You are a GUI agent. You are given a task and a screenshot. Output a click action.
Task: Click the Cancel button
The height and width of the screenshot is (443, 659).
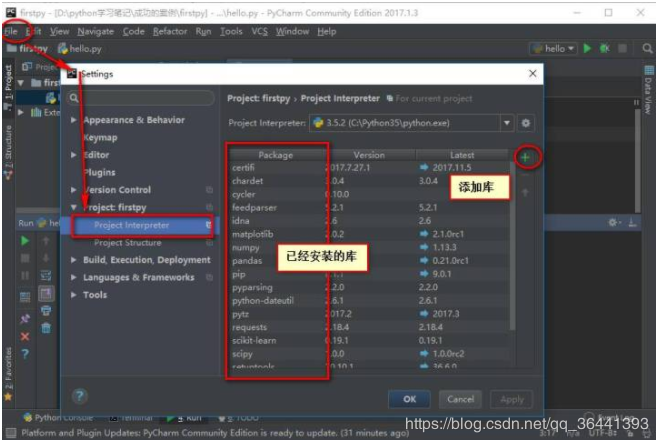(460, 399)
